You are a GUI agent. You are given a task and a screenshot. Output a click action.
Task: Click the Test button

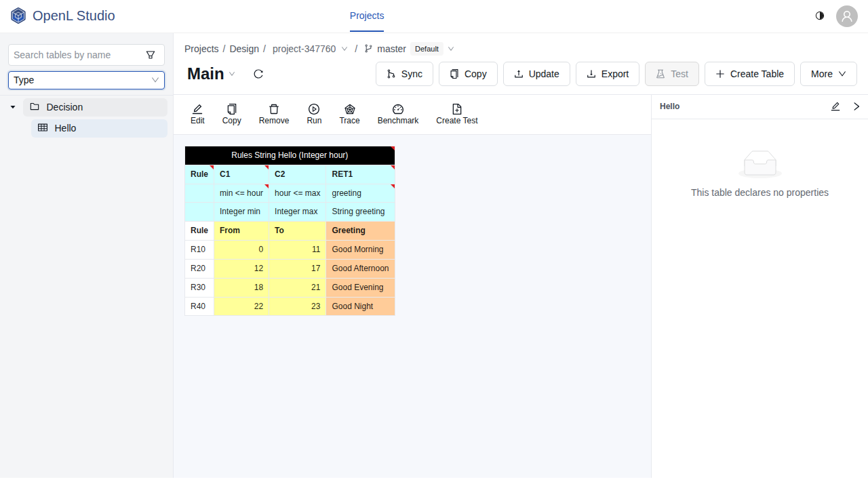click(672, 74)
